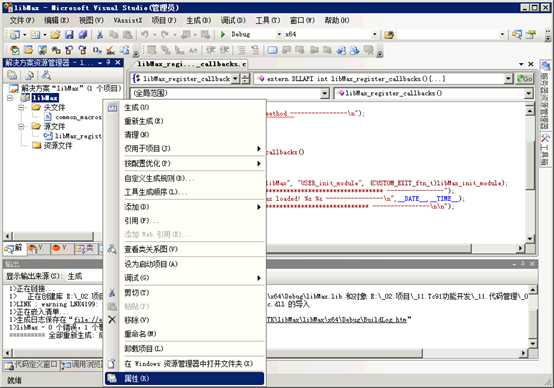Click the Cut scissors icon in toolbar

coord(100,34)
